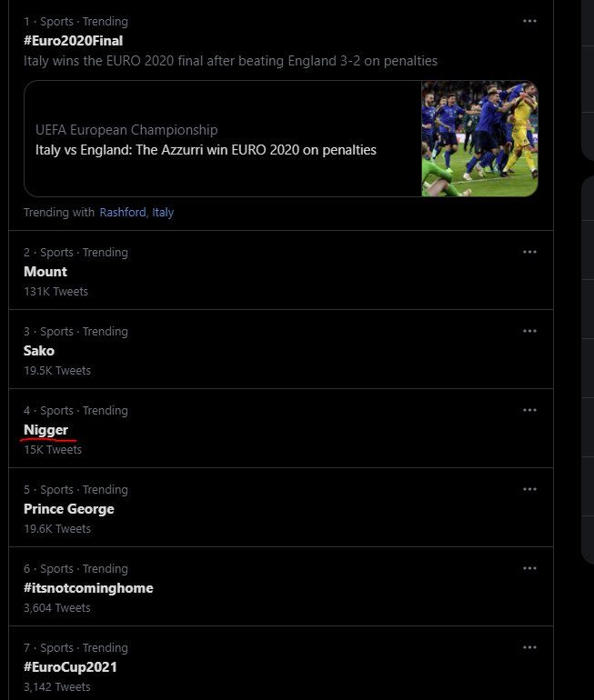
Task: Click the UEFA European Championship label
Action: point(126,130)
